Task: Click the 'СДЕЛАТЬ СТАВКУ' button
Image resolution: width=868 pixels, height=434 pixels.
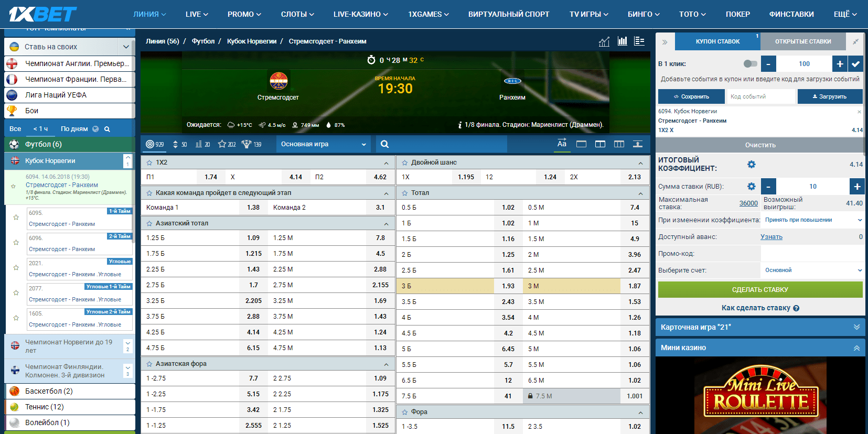Action: pos(760,290)
